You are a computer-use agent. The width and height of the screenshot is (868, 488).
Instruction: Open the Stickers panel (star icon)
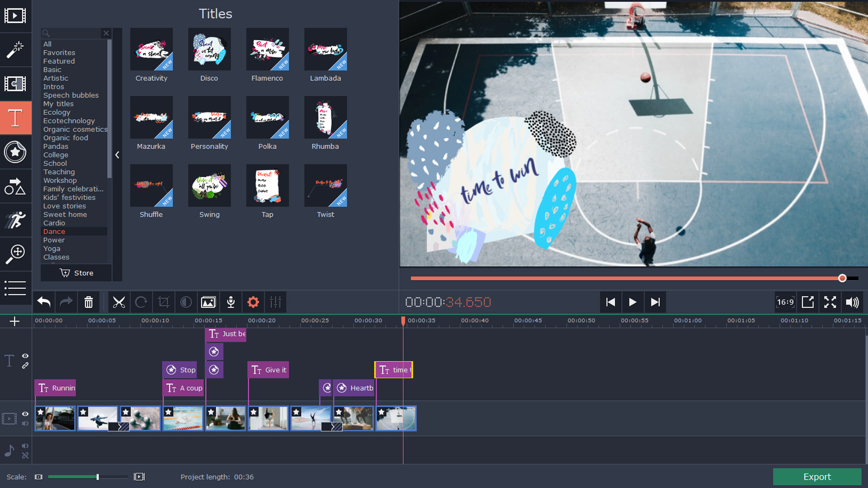tap(16, 152)
